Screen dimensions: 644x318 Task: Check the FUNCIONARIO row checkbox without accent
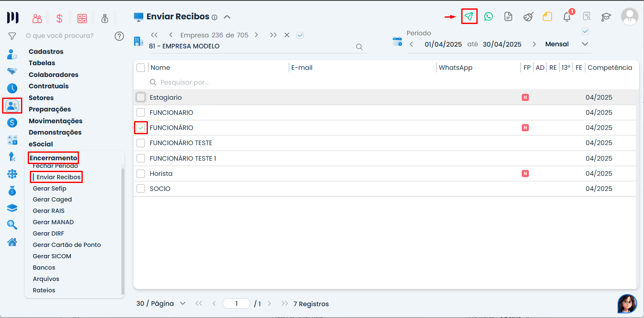coord(141,113)
